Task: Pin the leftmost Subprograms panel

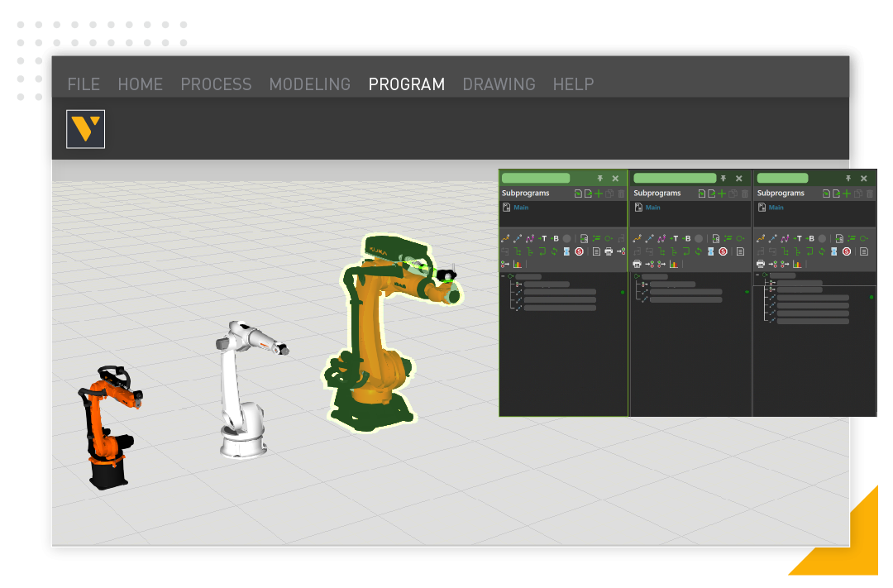Action: point(599,178)
